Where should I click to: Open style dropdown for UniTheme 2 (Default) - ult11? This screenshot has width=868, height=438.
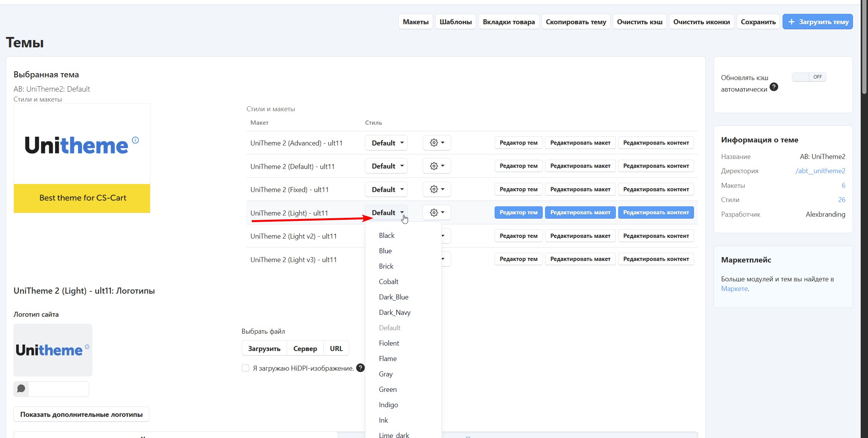pyautogui.click(x=386, y=166)
